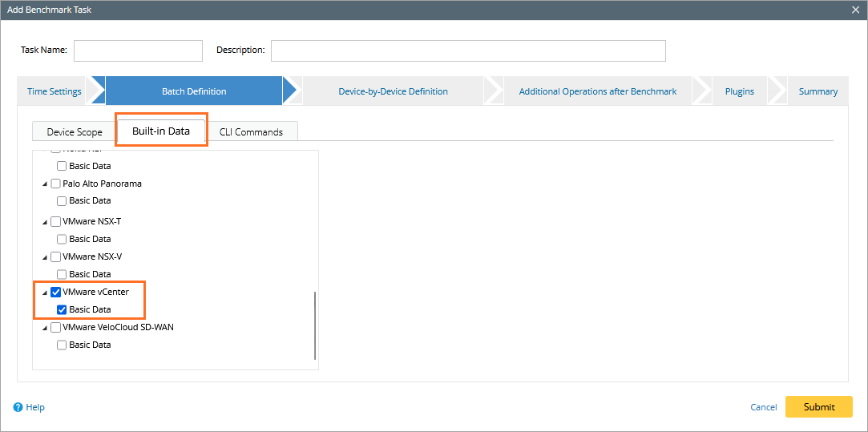Image resolution: width=868 pixels, height=432 pixels.
Task: Uncheck the VMware vCenter checkbox
Action: pos(56,293)
